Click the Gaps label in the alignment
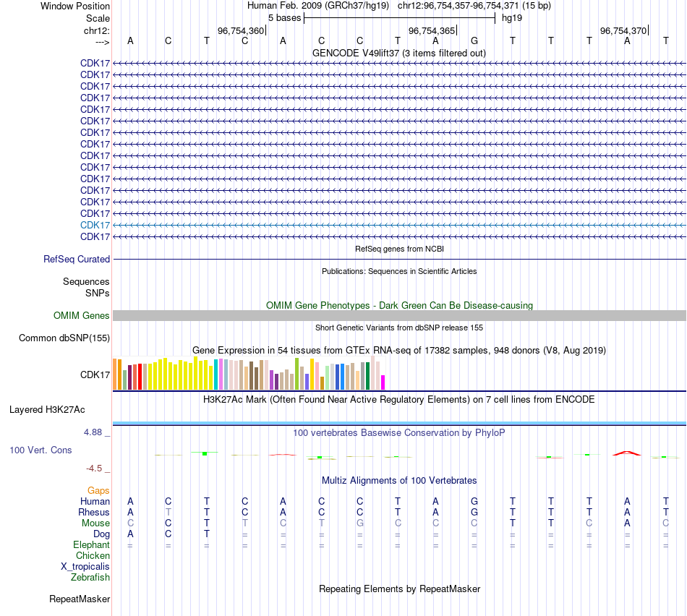This screenshot has width=687, height=616. point(98,491)
